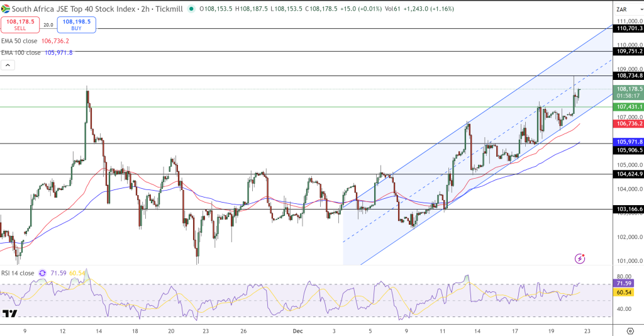644x336 pixels.
Task: Click the EMA 50 value 106,736.2 in legend
Action: (55, 41)
